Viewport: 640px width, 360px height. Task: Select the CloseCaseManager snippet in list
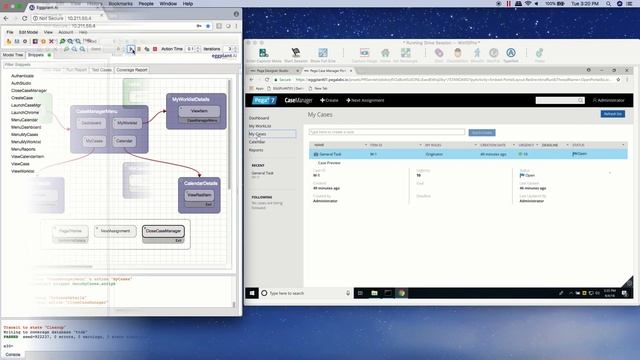(x=29, y=91)
